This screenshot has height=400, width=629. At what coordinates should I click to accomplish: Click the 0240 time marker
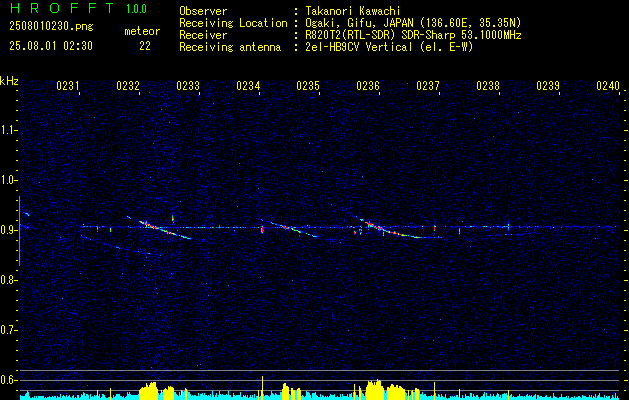[x=608, y=85]
